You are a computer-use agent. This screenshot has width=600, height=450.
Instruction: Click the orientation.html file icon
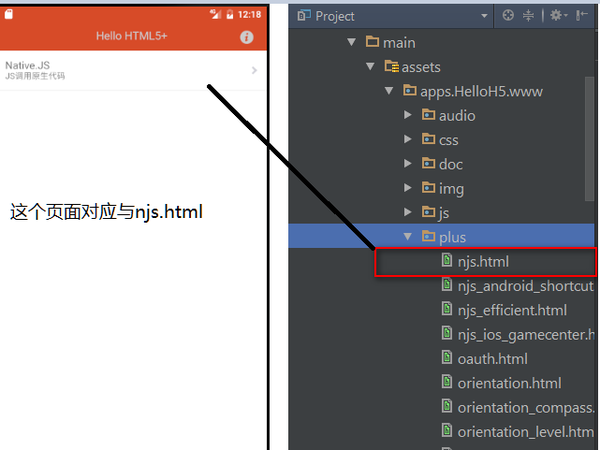tap(447, 382)
